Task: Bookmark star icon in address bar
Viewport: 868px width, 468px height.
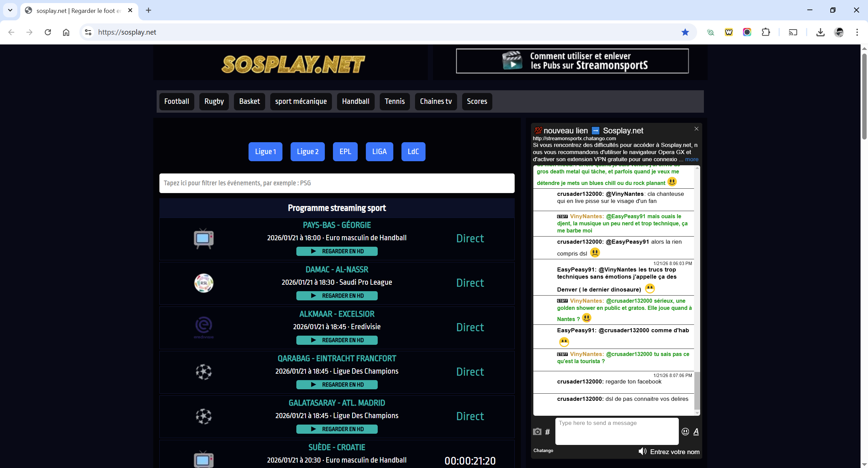Action: tap(685, 32)
